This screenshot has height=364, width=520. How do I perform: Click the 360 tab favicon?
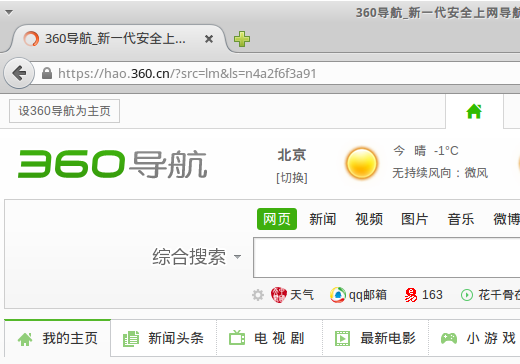click(31, 39)
